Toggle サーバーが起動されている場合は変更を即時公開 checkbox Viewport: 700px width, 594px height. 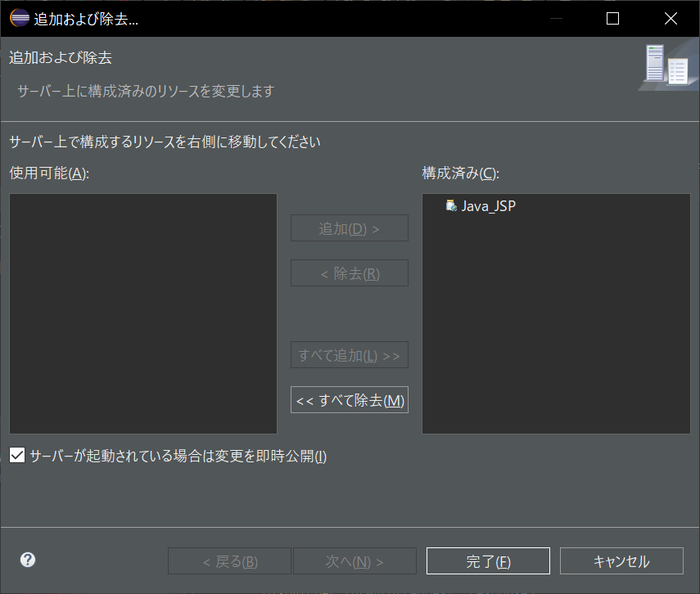pyautogui.click(x=16, y=454)
